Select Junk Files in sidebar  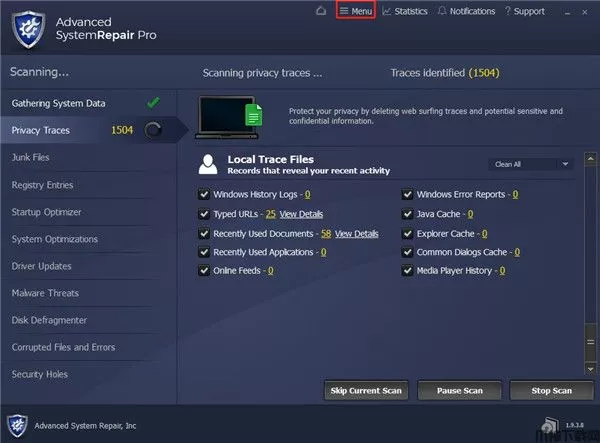tap(31, 157)
